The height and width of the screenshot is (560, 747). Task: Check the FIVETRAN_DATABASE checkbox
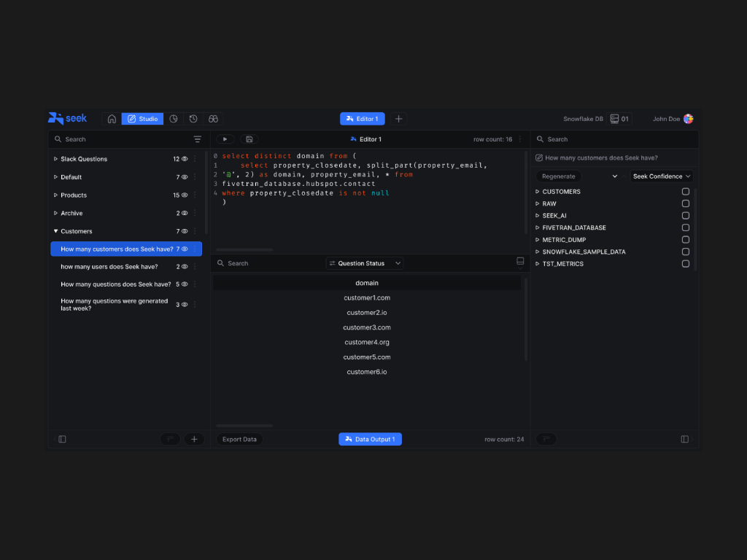click(x=686, y=227)
